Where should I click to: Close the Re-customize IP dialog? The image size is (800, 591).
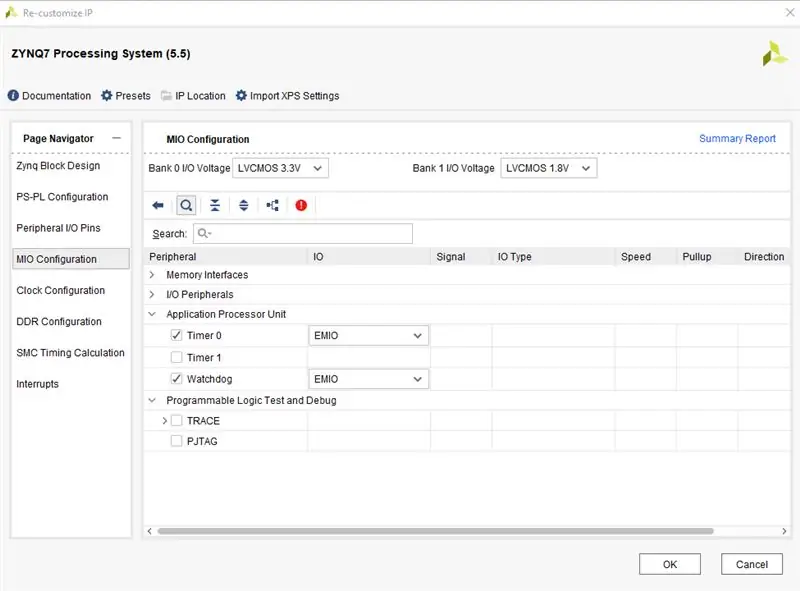(790, 12)
